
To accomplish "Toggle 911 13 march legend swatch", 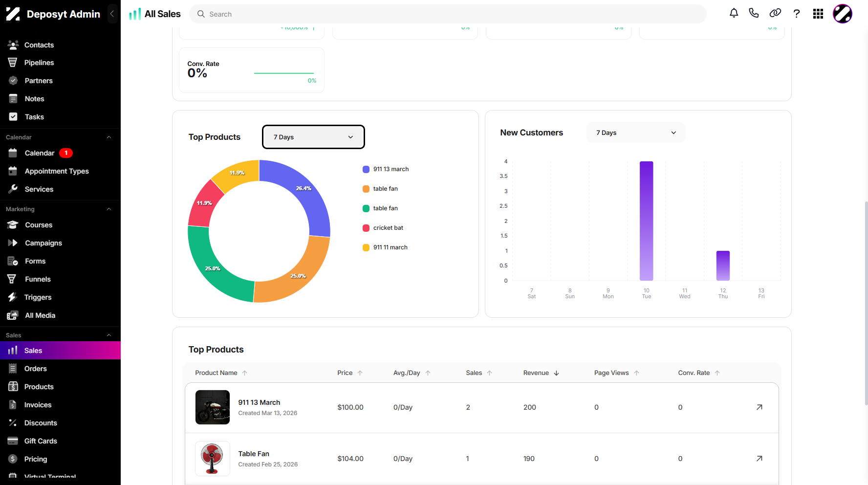I will tap(366, 169).
